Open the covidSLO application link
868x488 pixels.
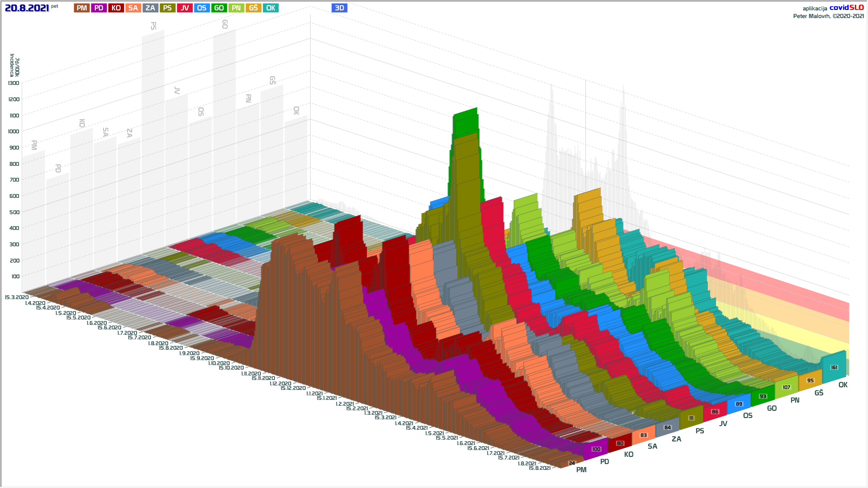click(846, 8)
